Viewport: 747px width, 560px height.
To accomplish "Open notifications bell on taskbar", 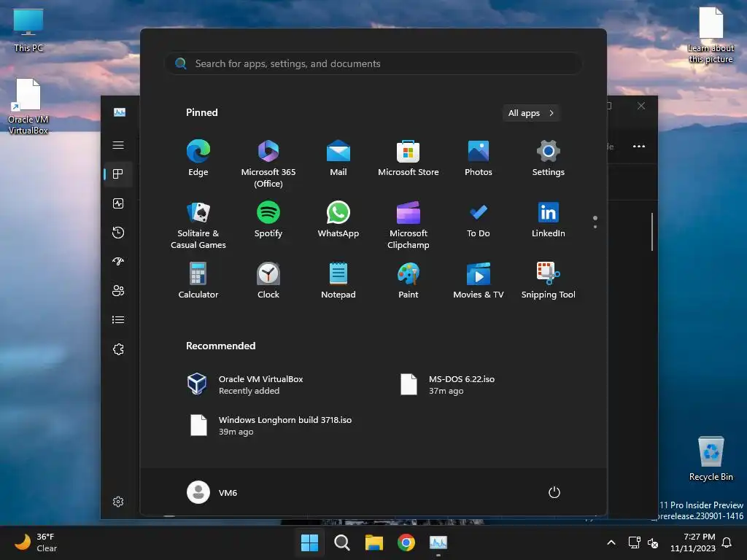I will [727, 542].
